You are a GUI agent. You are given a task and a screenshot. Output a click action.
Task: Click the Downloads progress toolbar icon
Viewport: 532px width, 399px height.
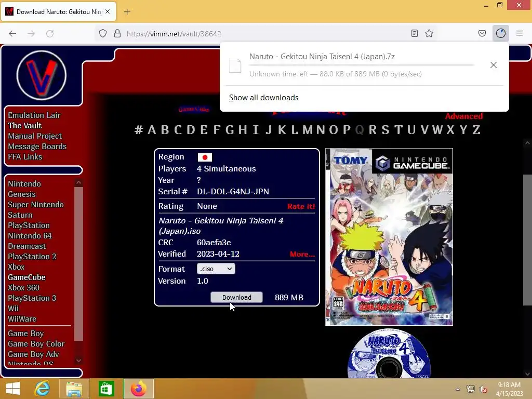pos(501,33)
